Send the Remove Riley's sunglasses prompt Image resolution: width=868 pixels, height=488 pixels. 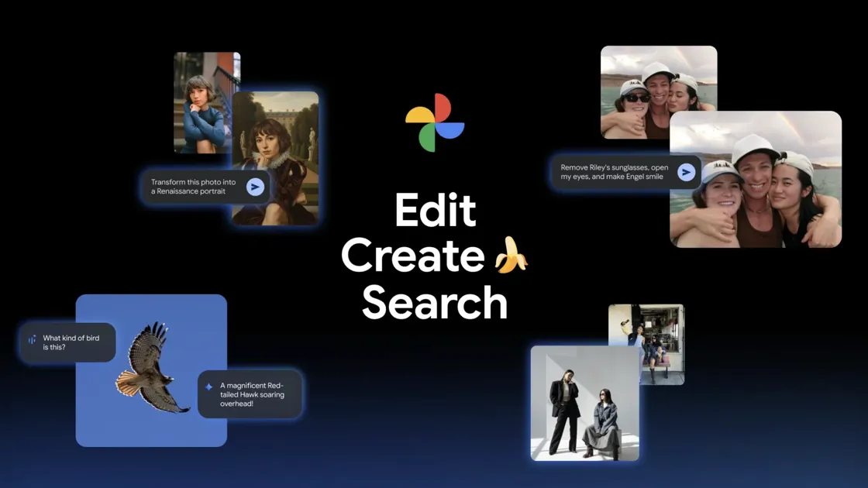(x=686, y=173)
